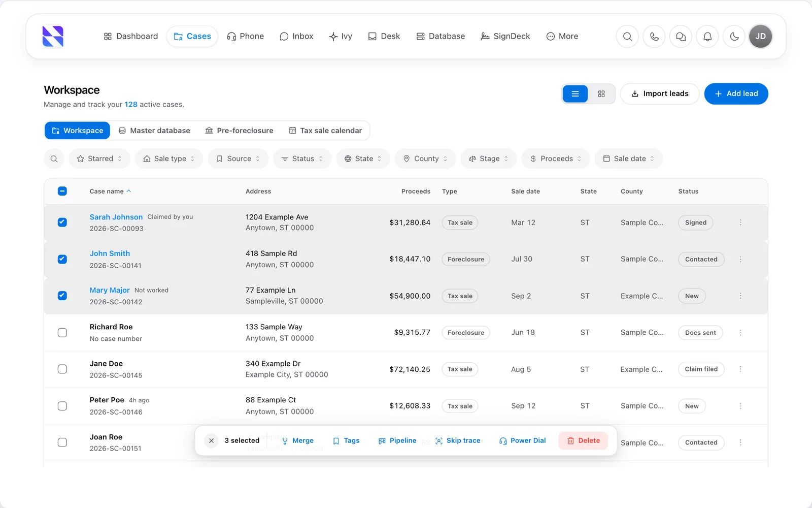The height and width of the screenshot is (508, 812).
Task: Open the Pre-foreclosure tab
Action: [239, 131]
